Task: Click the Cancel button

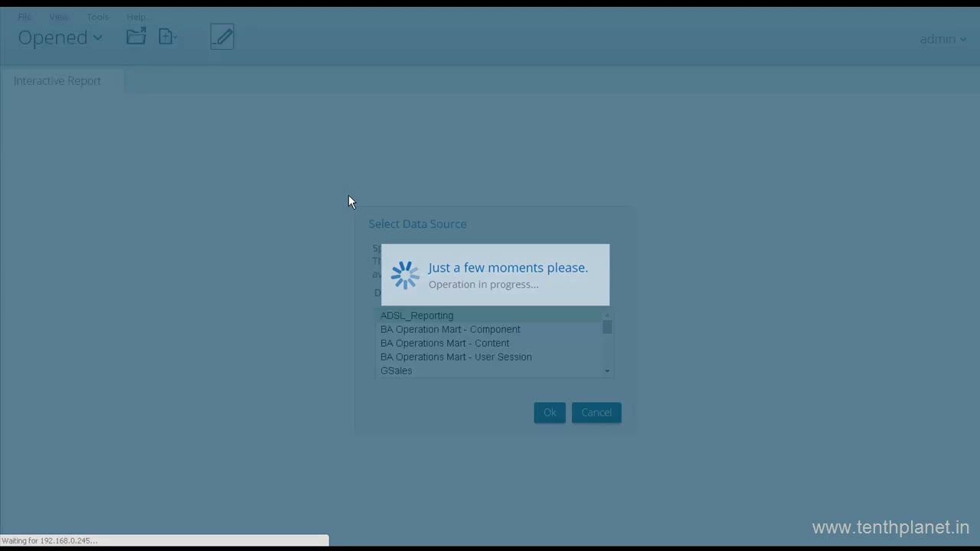Action: coord(596,412)
